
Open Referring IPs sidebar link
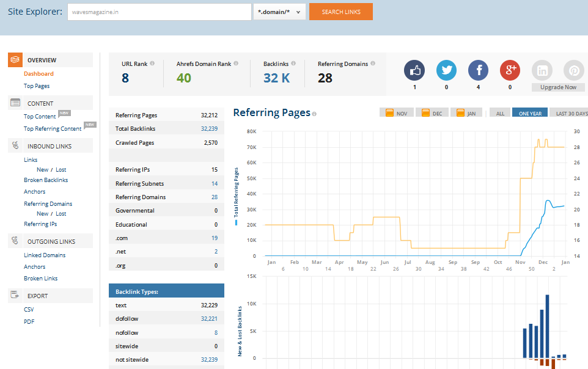[40, 224]
